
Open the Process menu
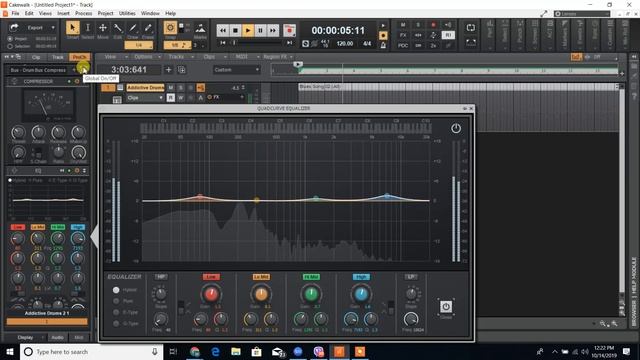tap(84, 13)
